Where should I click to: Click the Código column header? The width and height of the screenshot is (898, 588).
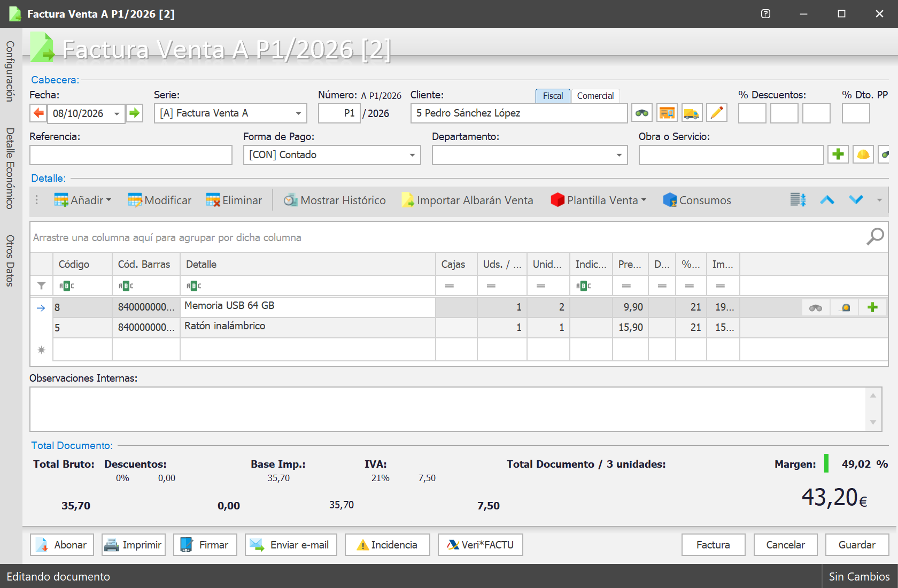[82, 264]
